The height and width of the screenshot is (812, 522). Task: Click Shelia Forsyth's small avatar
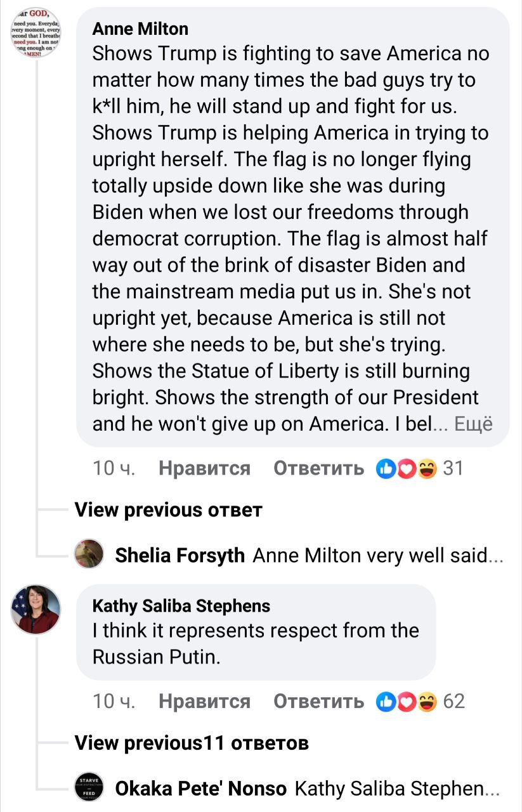(89, 554)
